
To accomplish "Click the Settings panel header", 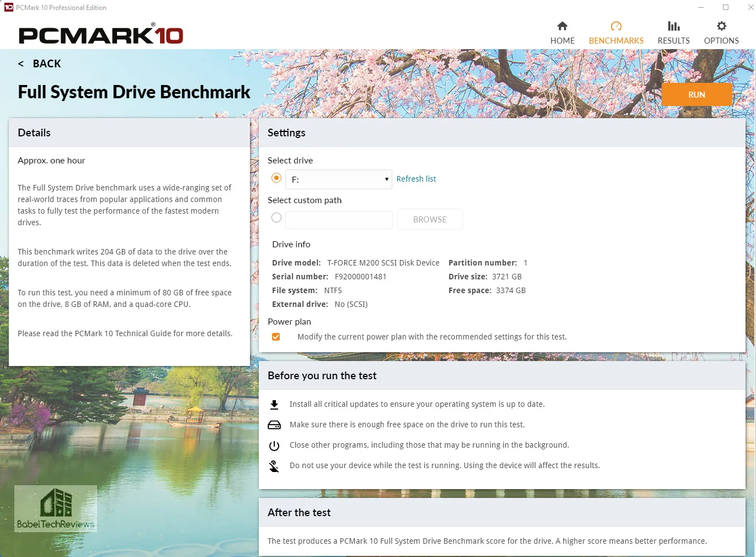I will 502,132.
